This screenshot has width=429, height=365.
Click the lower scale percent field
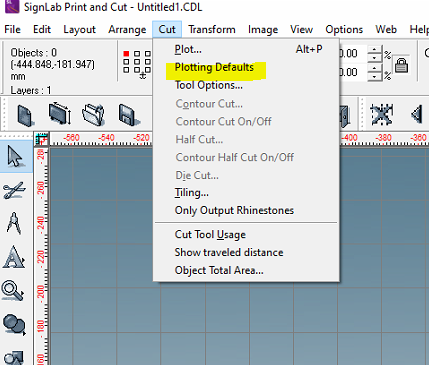click(x=353, y=72)
